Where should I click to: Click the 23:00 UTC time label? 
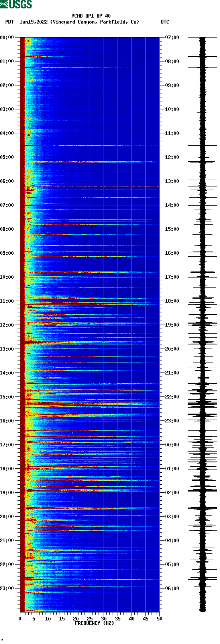(172, 421)
